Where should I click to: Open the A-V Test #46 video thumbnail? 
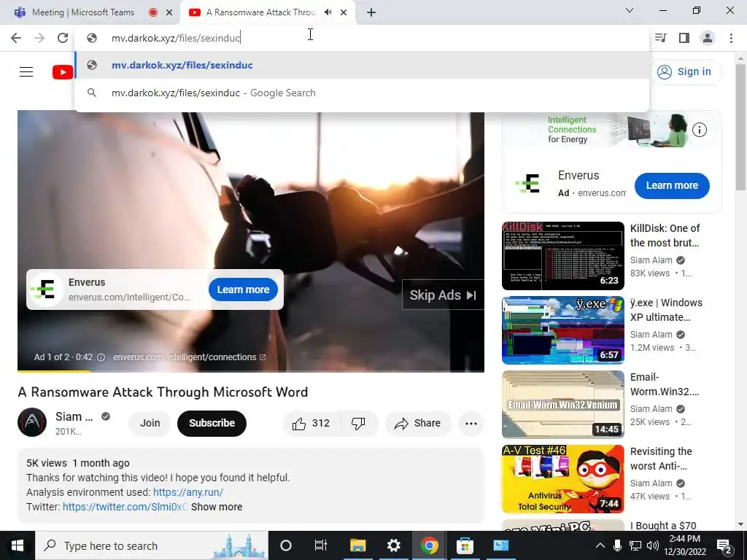click(562, 479)
